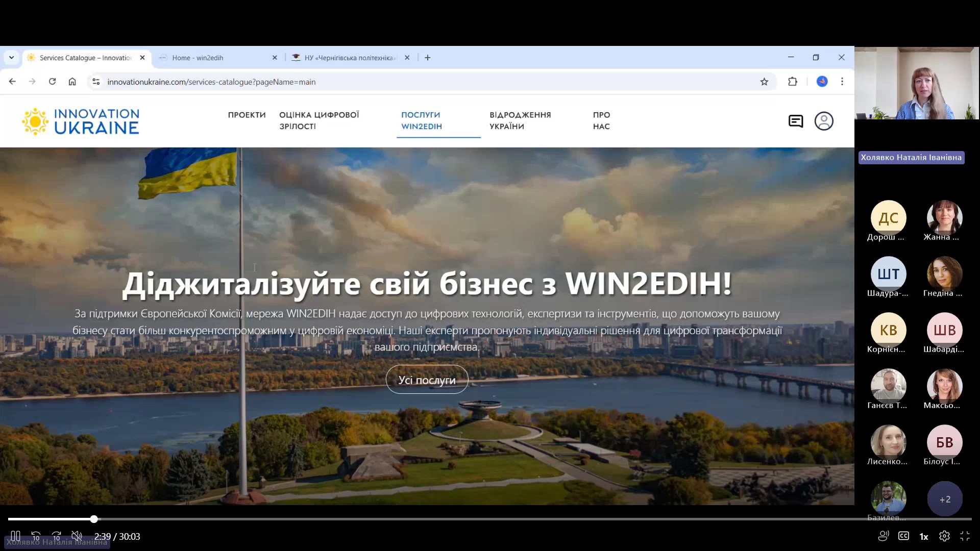
Task: Select participant Жанна avatar
Action: click(x=945, y=218)
